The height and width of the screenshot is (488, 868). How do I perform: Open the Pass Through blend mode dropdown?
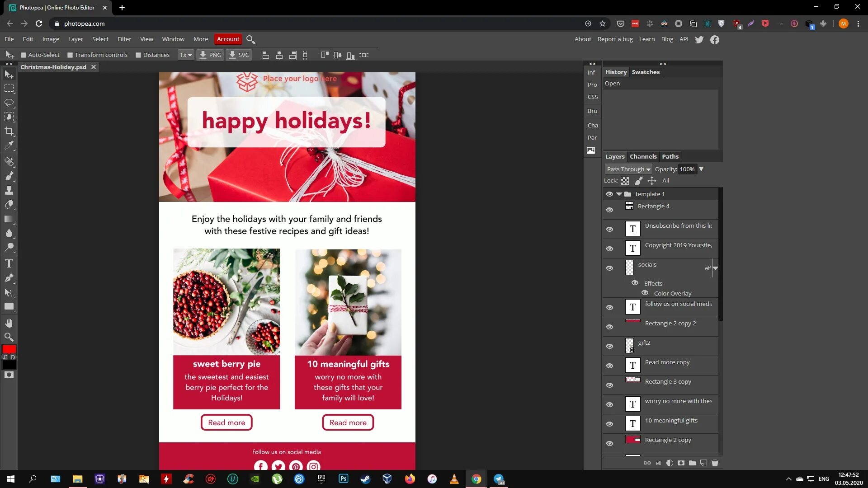pyautogui.click(x=628, y=169)
